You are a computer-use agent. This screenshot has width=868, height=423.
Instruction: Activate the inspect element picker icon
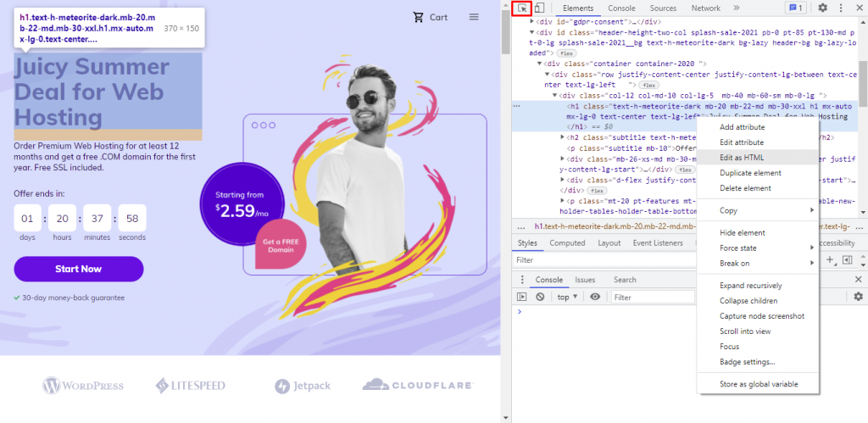coord(522,8)
